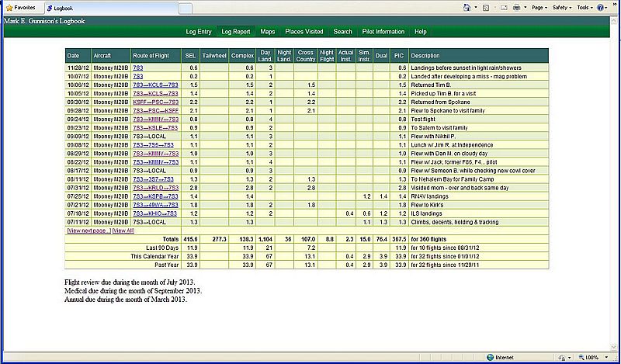This screenshot has height=364, width=621.
Task: Open the 7S3 route link for 10/07/12
Action: [138, 76]
